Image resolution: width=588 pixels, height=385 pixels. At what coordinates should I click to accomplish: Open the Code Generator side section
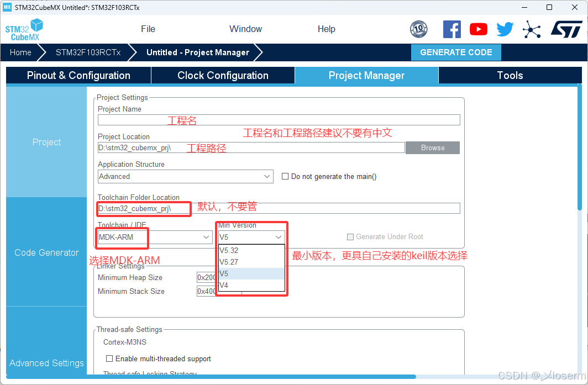tap(46, 252)
